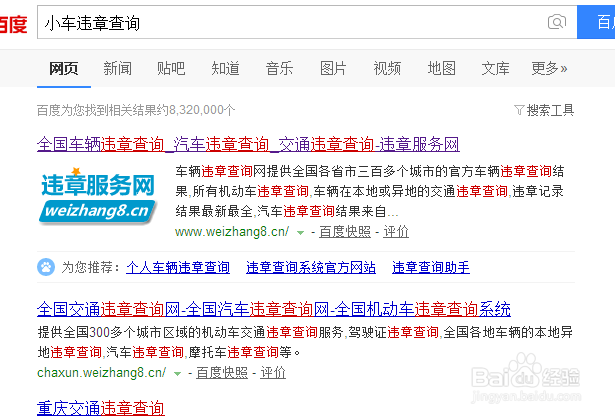
Task: Switch to the 文库 tab
Action: 495,69
